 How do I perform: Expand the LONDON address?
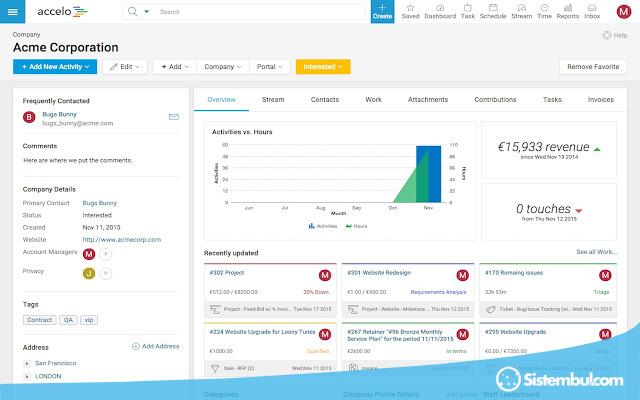point(27,376)
